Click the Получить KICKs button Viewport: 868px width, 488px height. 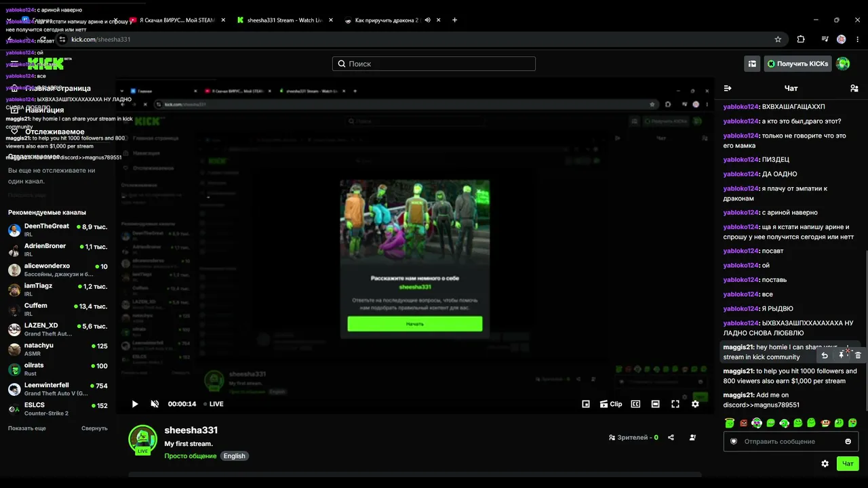(798, 64)
